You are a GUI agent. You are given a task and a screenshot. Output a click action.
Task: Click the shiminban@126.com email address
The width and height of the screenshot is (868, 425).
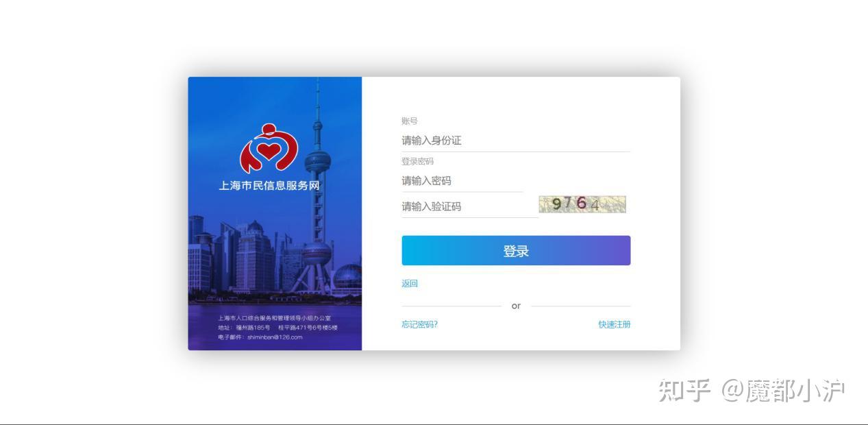point(275,337)
